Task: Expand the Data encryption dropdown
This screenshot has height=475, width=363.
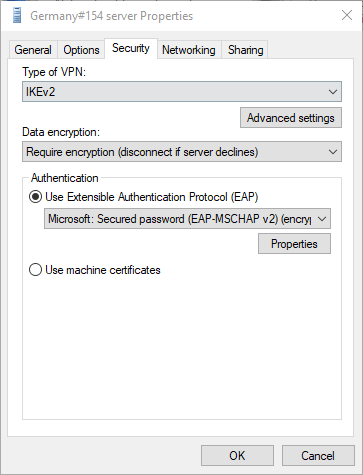Action: 182,152
